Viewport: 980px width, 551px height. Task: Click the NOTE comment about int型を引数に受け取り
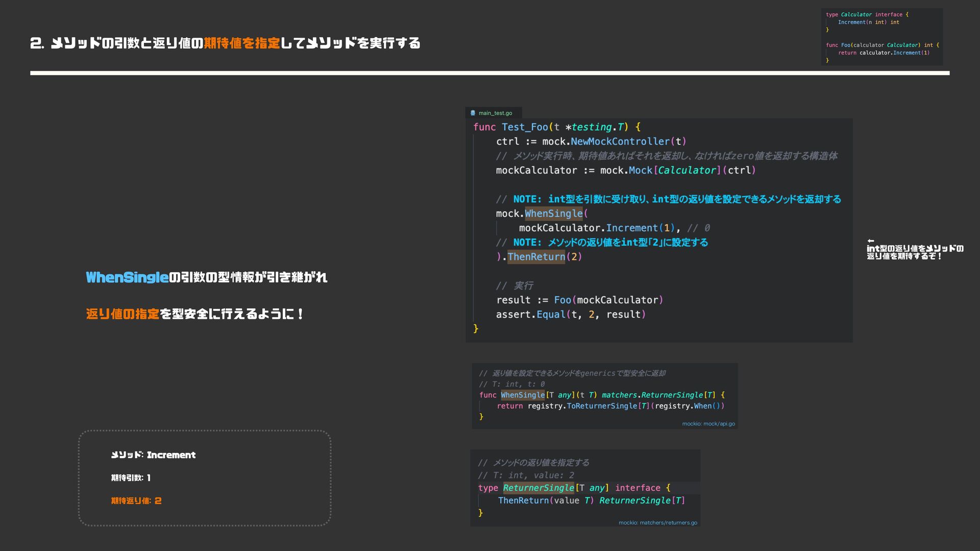[x=668, y=199]
